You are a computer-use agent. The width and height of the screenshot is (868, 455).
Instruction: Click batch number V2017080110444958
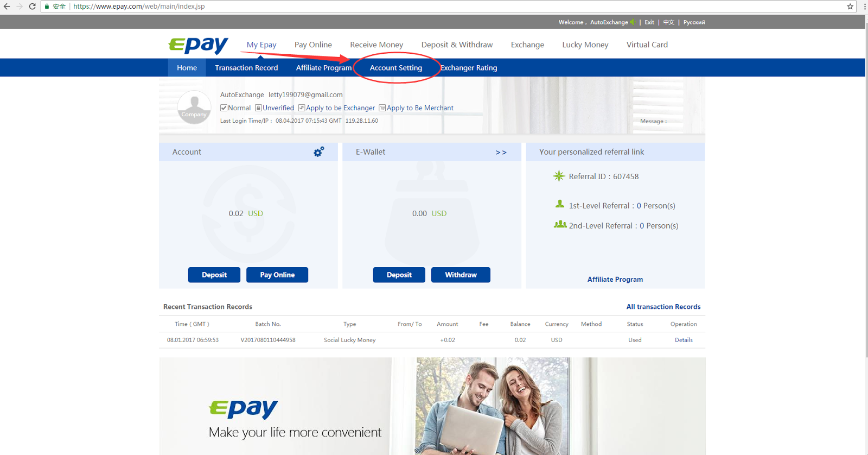coord(268,340)
